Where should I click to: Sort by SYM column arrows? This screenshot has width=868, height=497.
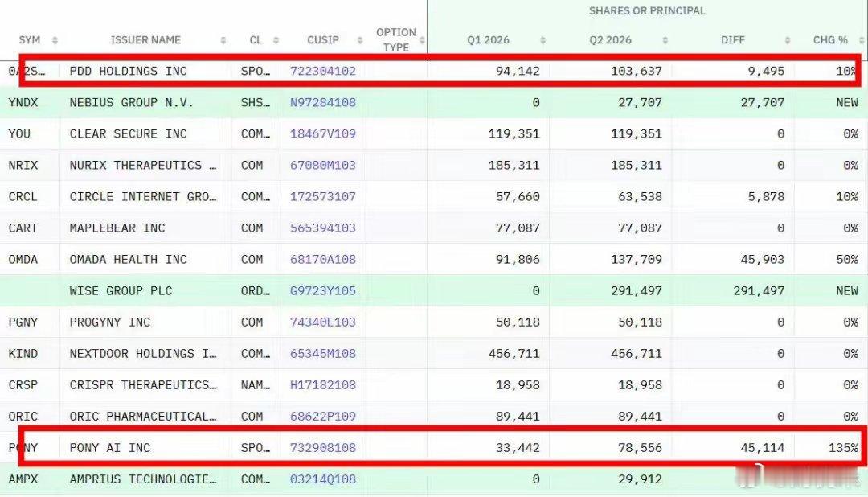tap(55, 40)
